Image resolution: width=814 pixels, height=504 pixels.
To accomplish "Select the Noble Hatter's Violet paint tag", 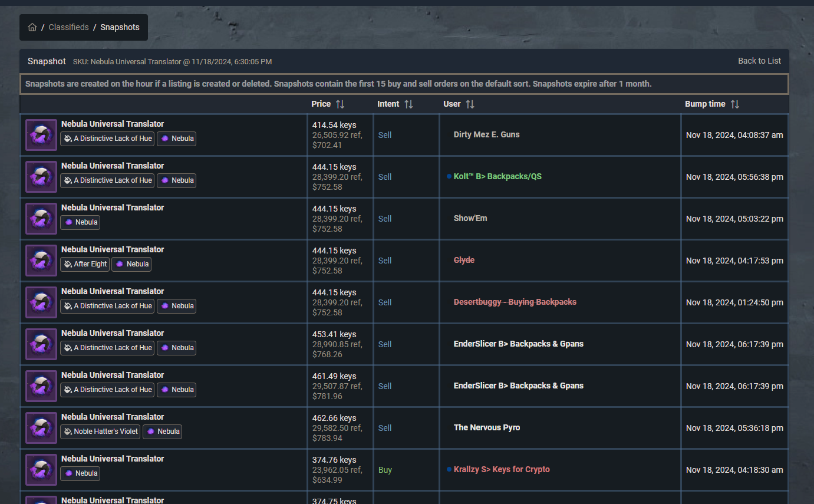I will click(100, 431).
